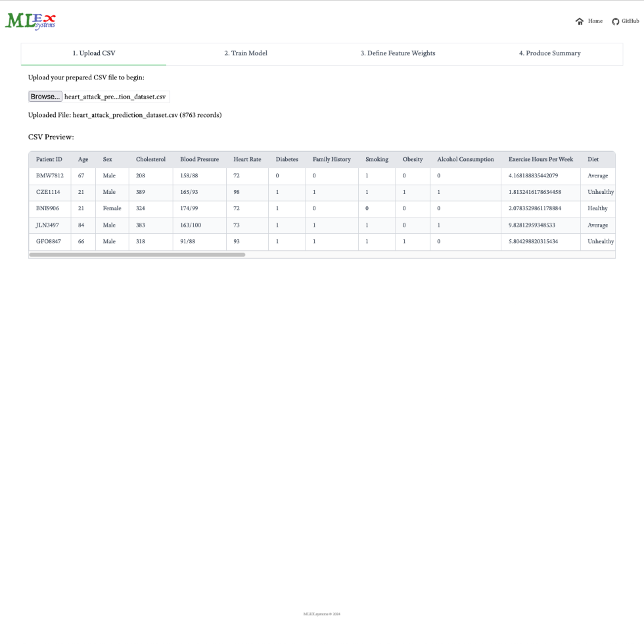Go to the 2. Train Model tab
The height and width of the screenshot is (644, 644).
(x=246, y=53)
